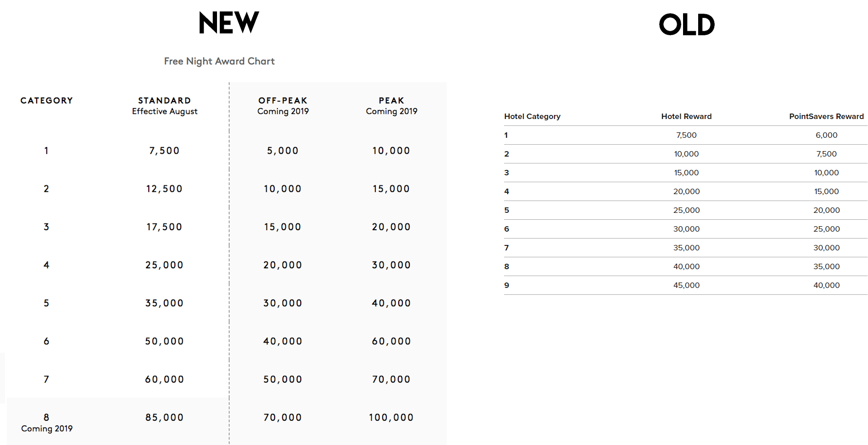Click old chart category 9 row label
The height and width of the screenshot is (445, 868).
click(x=507, y=285)
